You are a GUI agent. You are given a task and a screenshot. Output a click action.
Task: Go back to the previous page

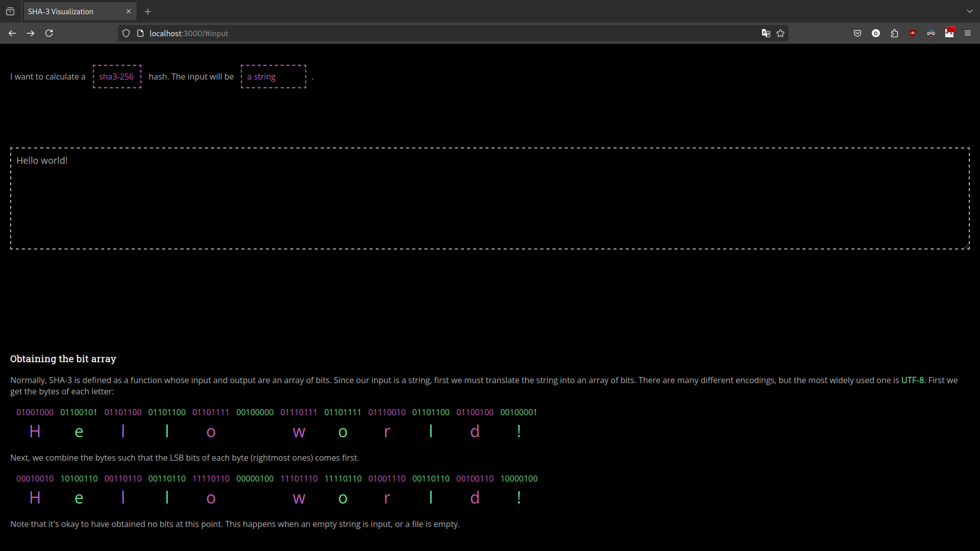point(12,33)
